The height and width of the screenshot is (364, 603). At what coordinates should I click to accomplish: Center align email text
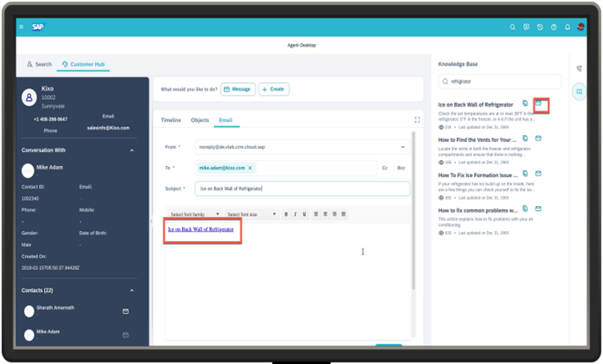point(325,214)
